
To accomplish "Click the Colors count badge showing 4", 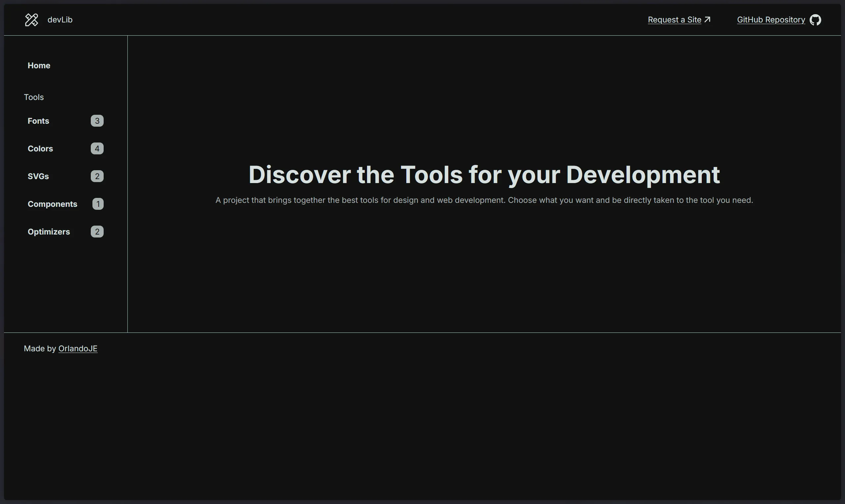I will tap(97, 148).
